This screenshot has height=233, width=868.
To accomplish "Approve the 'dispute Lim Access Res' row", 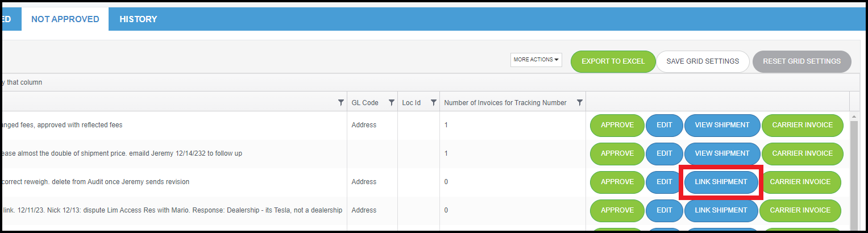I will 617,210.
